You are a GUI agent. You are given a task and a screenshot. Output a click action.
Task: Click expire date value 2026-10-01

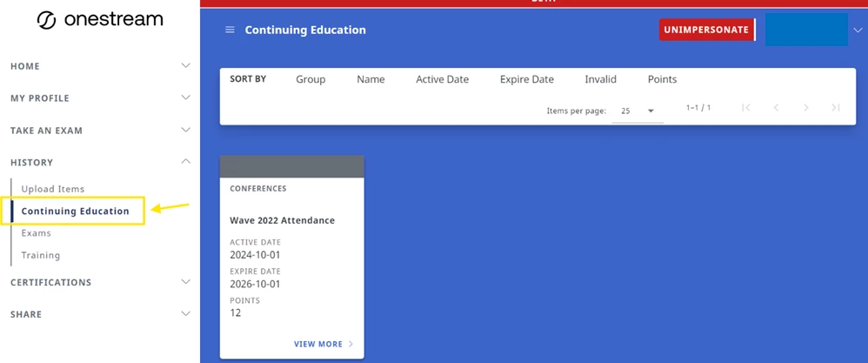[255, 285]
